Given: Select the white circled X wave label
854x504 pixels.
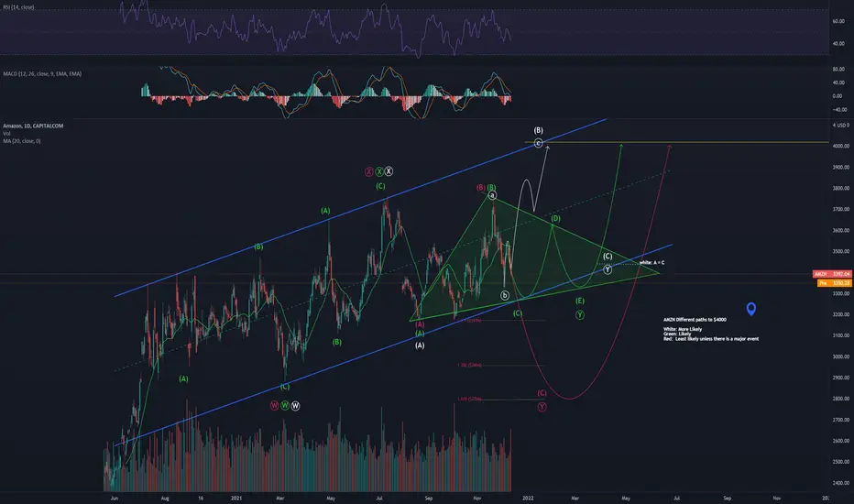Looking at the screenshot, I should point(389,171).
